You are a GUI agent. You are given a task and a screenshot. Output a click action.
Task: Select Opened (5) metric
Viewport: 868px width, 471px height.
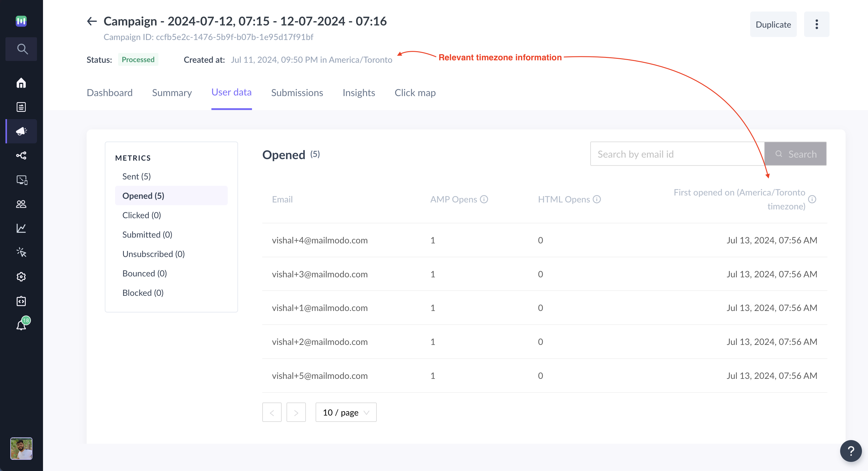coord(143,195)
